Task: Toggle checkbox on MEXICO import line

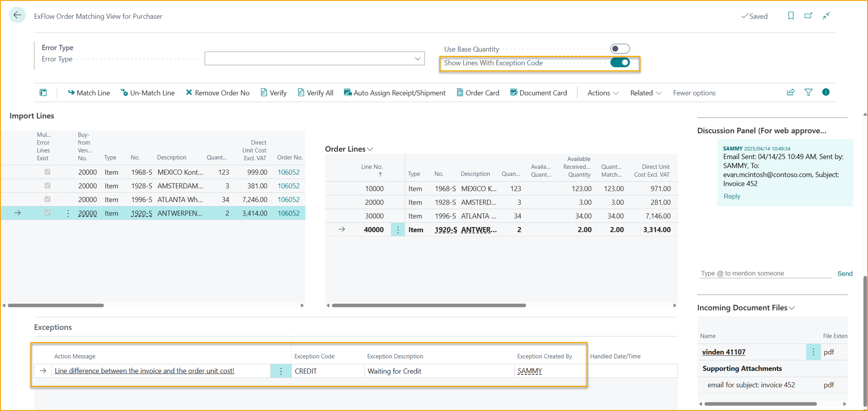Action: click(47, 172)
